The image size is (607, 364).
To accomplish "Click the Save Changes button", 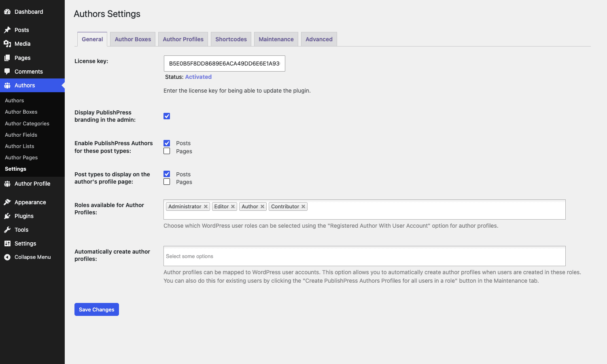I will pos(97,309).
